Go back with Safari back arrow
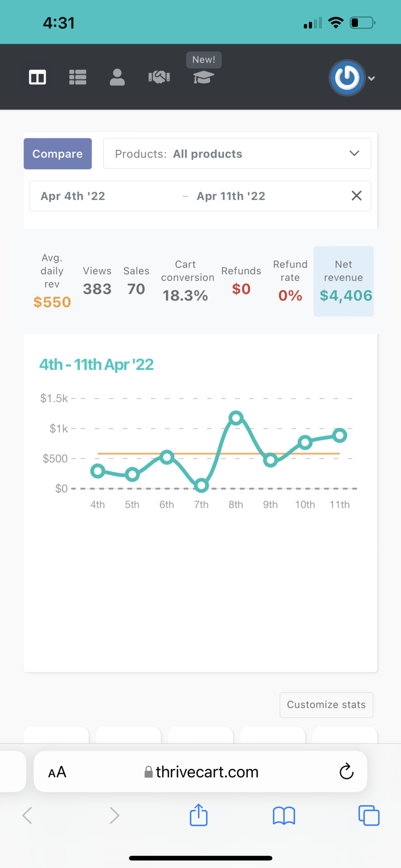Image resolution: width=401 pixels, height=868 pixels. [x=28, y=815]
